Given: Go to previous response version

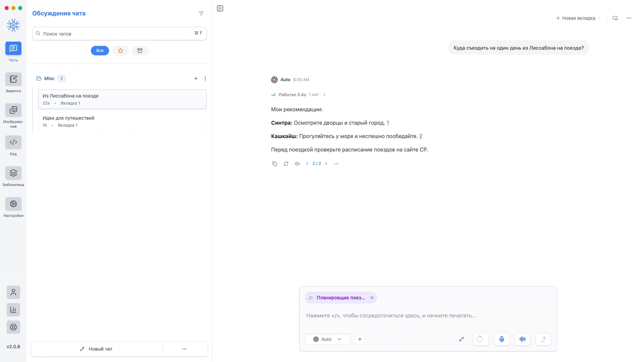Looking at the screenshot, I should point(307,164).
